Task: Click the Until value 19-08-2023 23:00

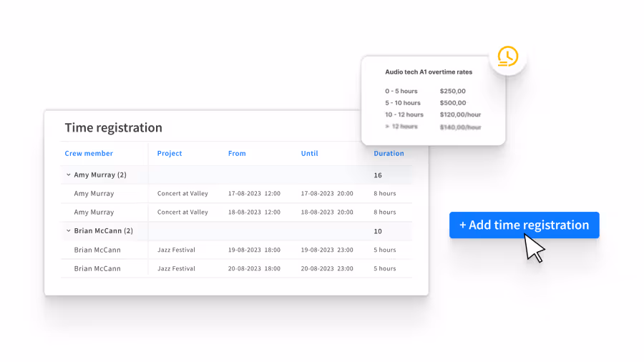Action: coord(327,250)
